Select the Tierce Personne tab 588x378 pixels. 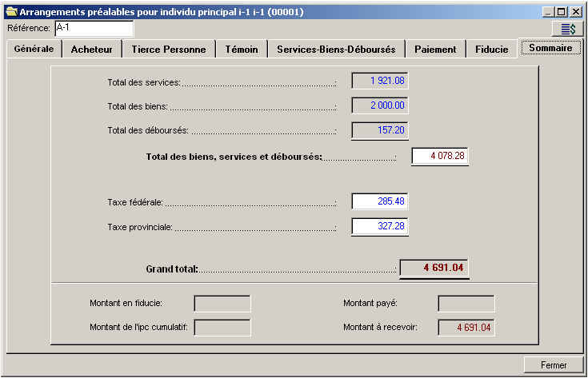coord(169,50)
